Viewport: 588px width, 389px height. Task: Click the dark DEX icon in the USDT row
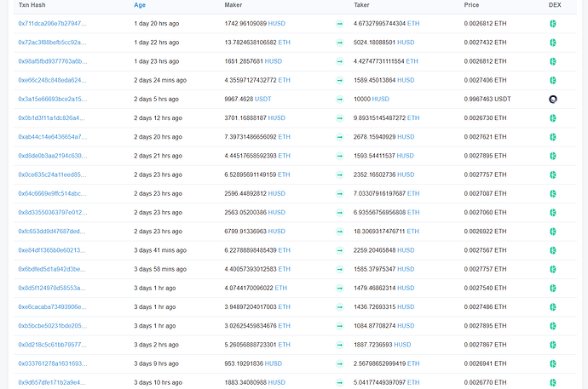tap(552, 99)
